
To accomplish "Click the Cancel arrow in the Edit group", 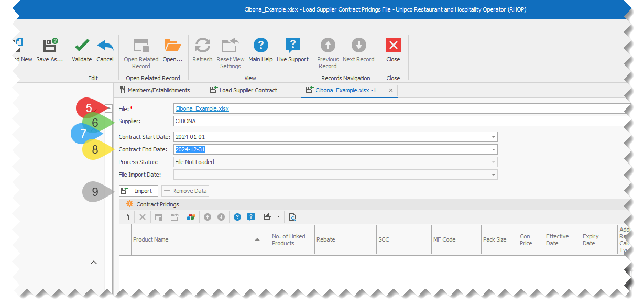I will pos(105,45).
